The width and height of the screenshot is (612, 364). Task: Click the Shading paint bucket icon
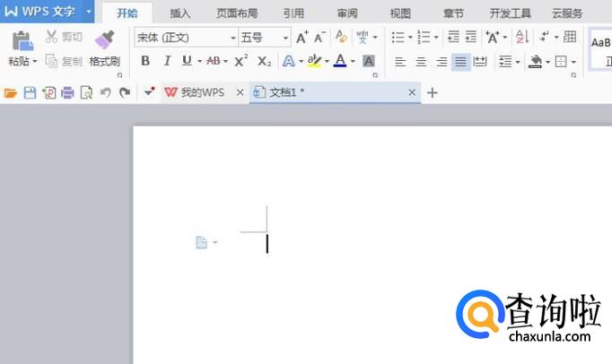point(535,62)
